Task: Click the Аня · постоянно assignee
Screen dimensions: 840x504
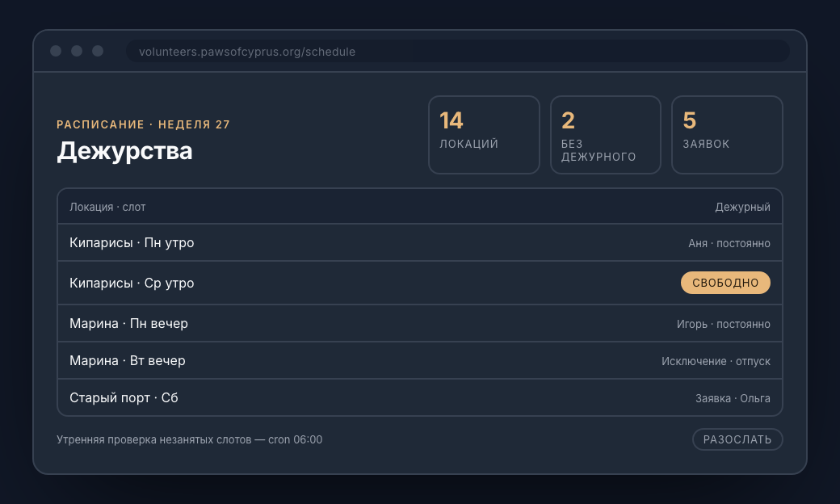Action: (x=729, y=243)
